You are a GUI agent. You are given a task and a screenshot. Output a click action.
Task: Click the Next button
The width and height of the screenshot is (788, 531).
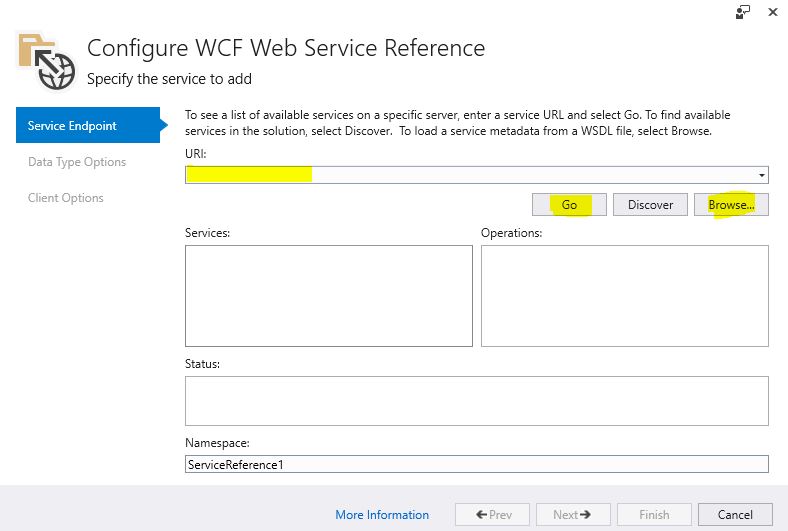click(573, 515)
